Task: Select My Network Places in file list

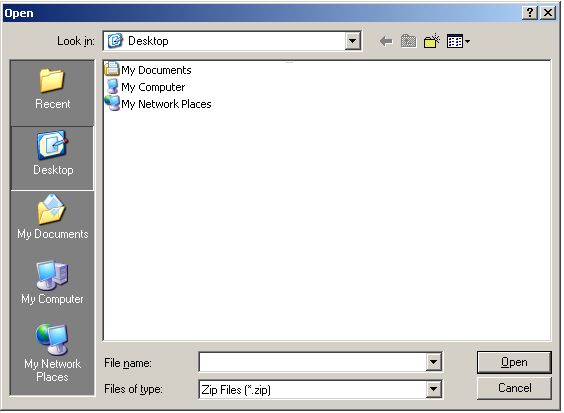Action: [x=158, y=104]
